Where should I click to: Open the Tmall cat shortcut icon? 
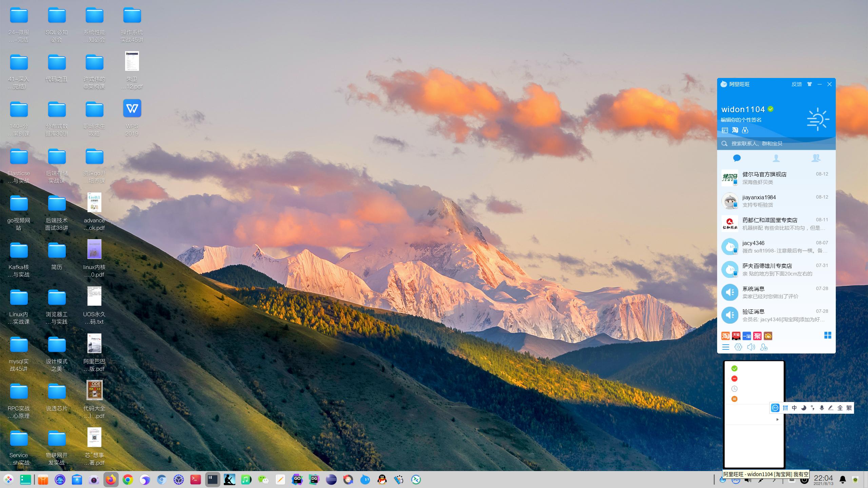[x=736, y=336]
